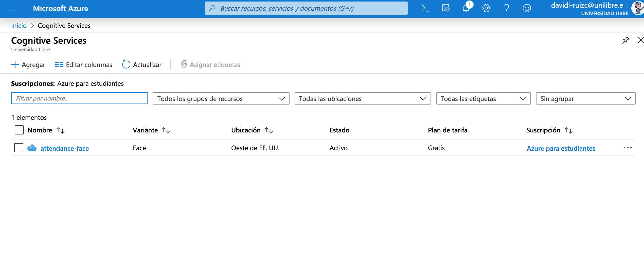Image resolution: width=644 pixels, height=273 pixels.
Task: Open Editar columnas
Action: 83,65
